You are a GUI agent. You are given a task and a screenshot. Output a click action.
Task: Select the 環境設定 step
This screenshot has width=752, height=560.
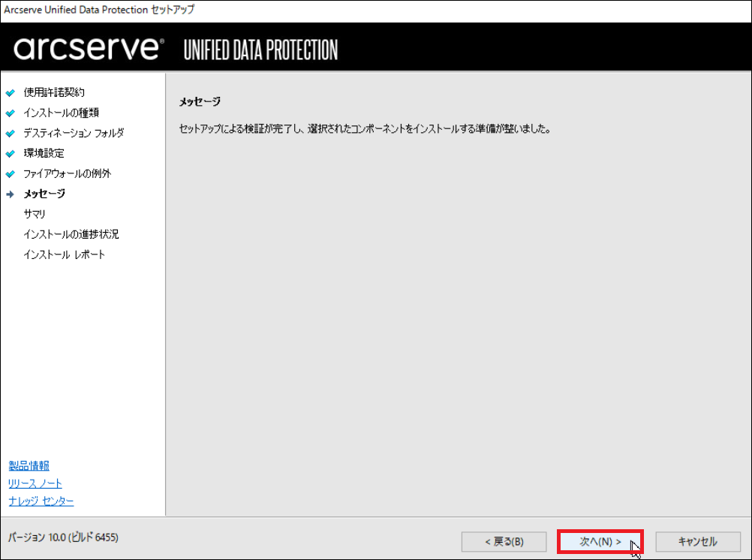(44, 153)
